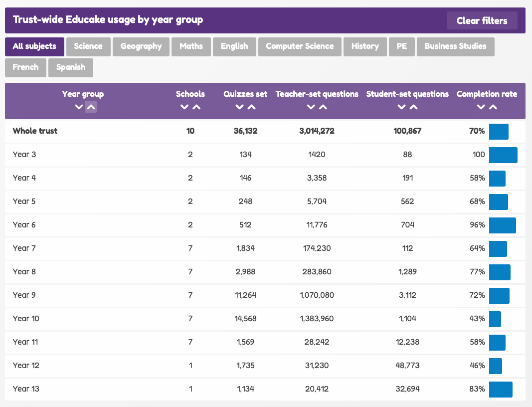The image size is (532, 407).
Task: Click the Year group column header
Action: [x=83, y=94]
